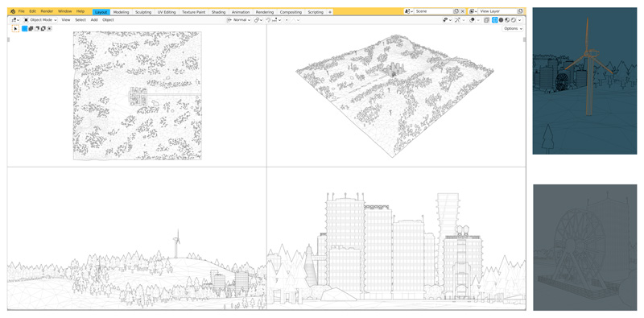
Task: Click the Blender logo icon
Action: tap(13, 11)
